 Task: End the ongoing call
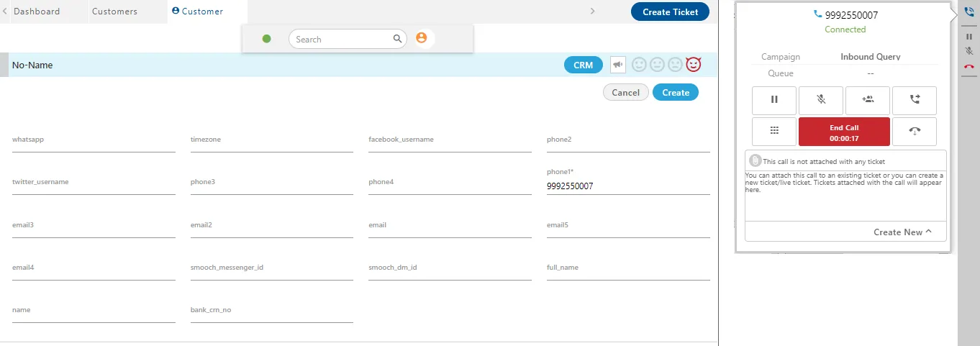tap(844, 132)
